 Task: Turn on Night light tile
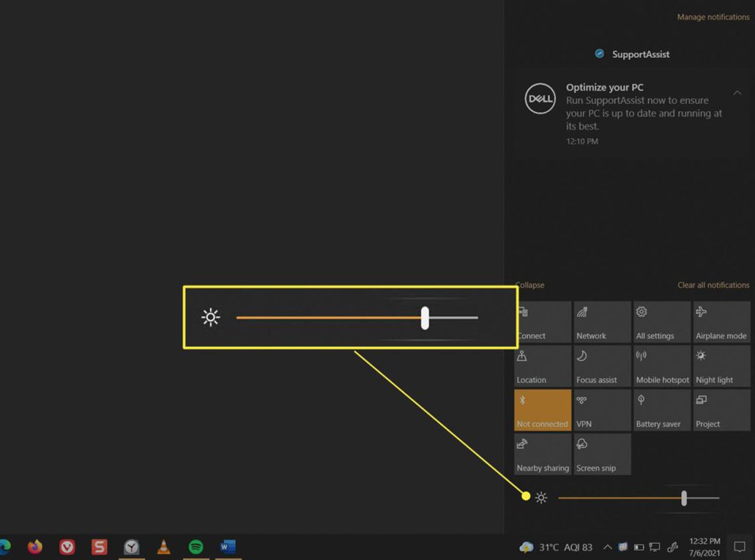720,366
